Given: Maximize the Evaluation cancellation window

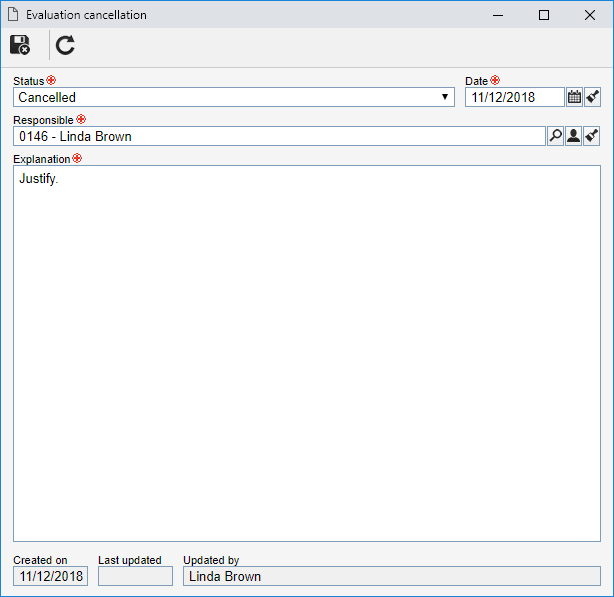Looking at the screenshot, I should point(544,15).
